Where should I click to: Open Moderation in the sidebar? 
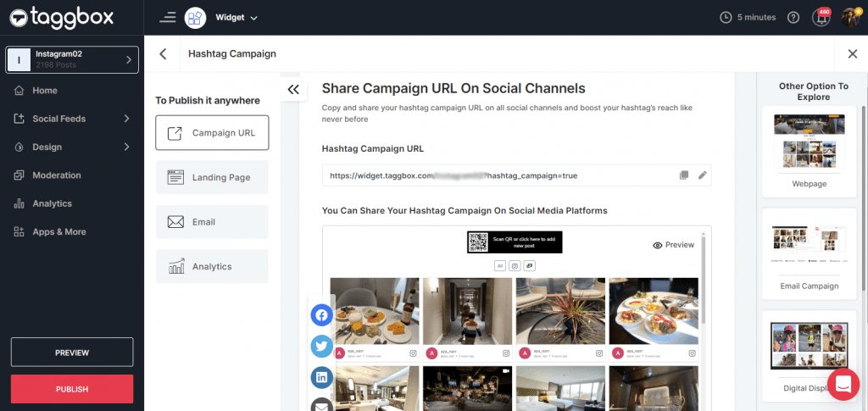pos(57,175)
